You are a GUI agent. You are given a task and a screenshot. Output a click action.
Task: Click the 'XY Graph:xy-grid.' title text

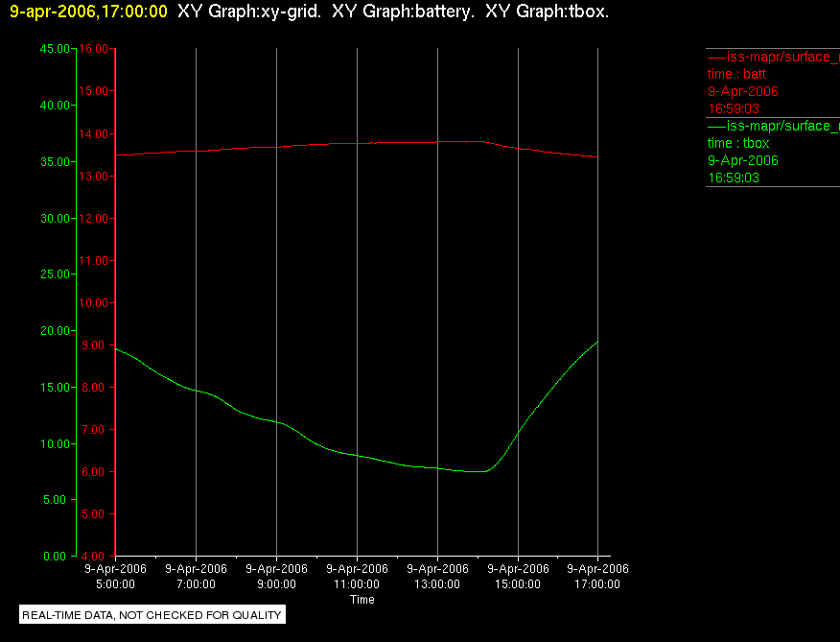249,12
